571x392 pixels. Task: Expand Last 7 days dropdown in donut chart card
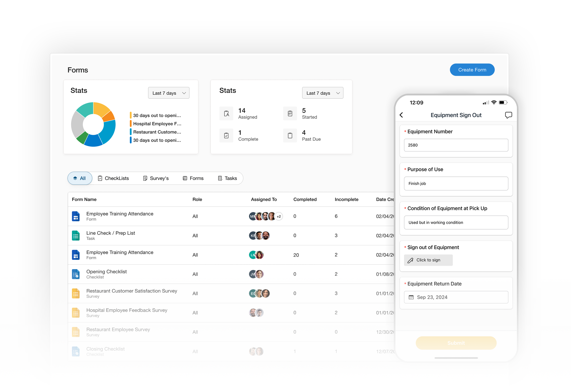tap(168, 93)
